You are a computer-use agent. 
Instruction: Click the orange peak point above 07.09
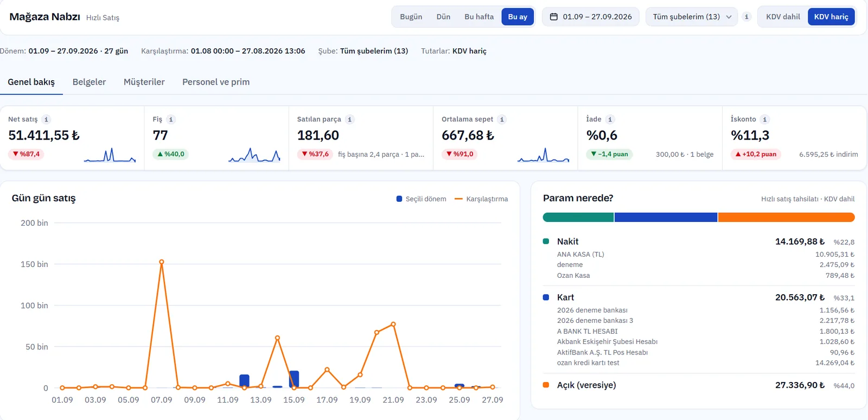[x=162, y=262]
